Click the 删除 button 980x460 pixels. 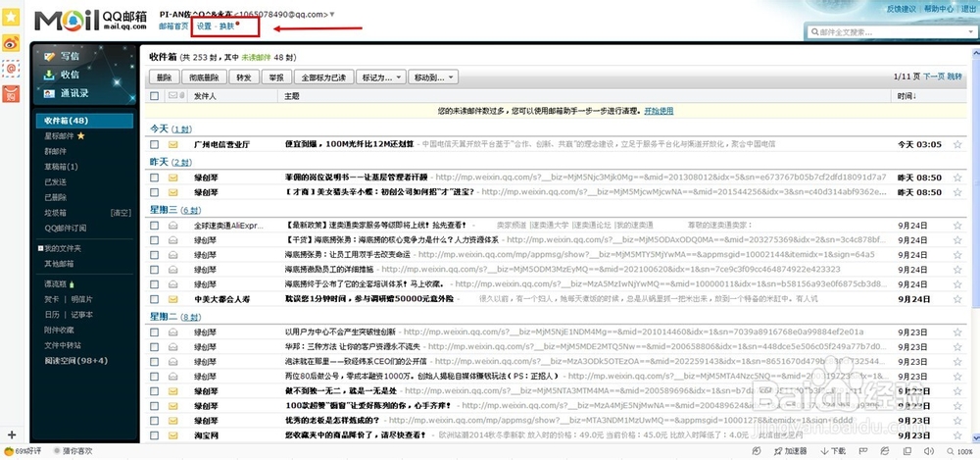coord(165,77)
